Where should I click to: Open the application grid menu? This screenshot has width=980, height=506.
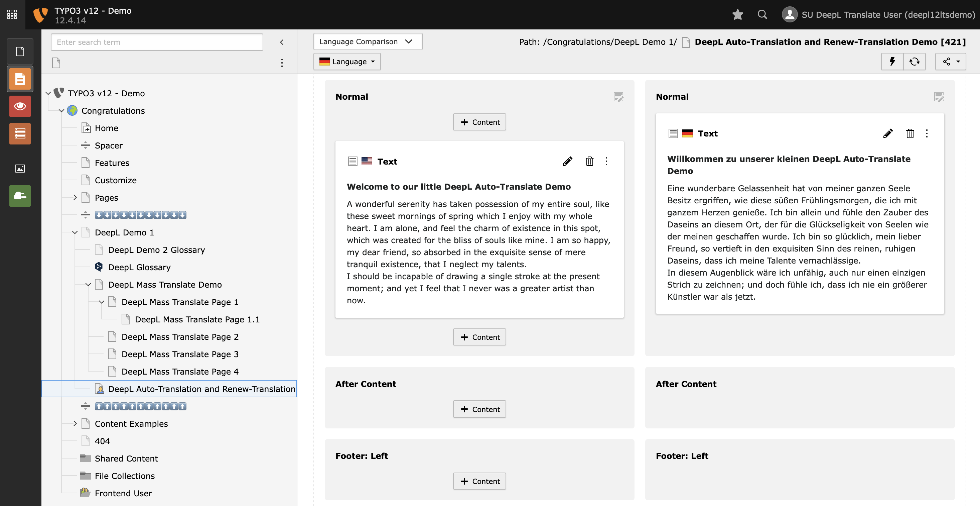pos(12,14)
